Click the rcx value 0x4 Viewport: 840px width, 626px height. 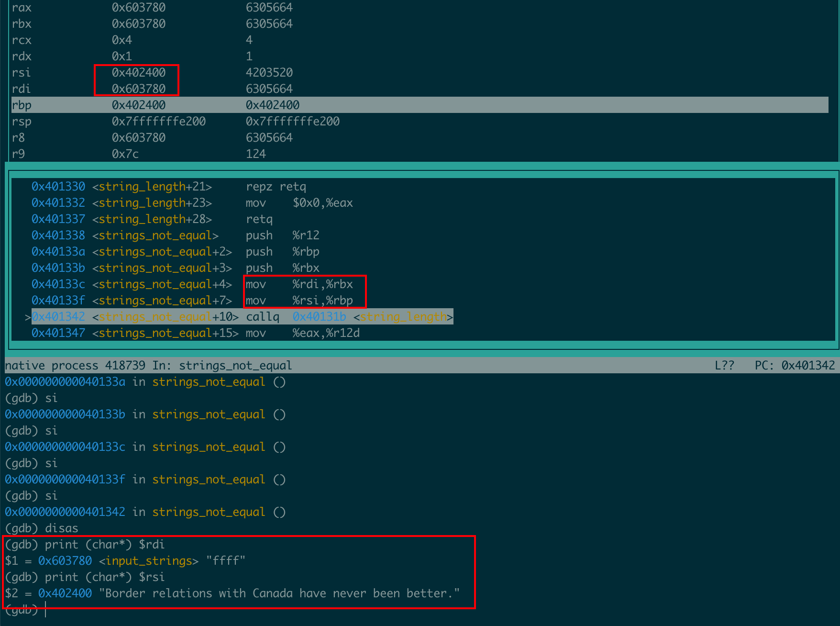122,40
